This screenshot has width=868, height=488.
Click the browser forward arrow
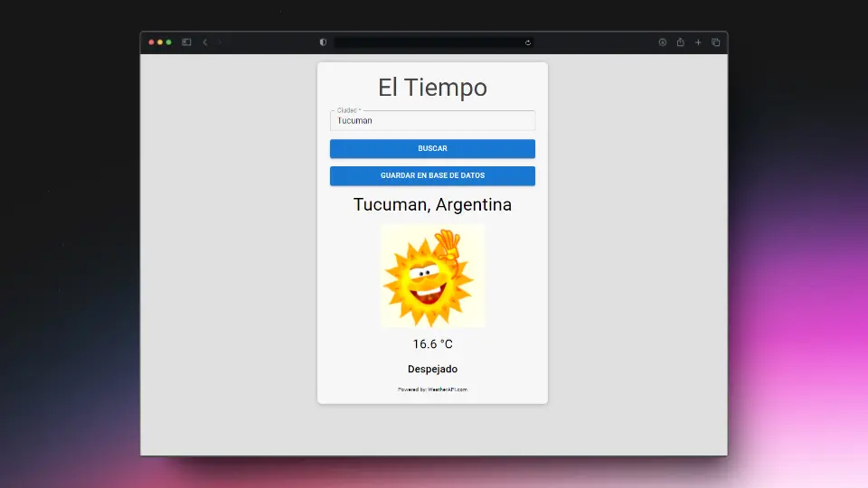coord(219,42)
